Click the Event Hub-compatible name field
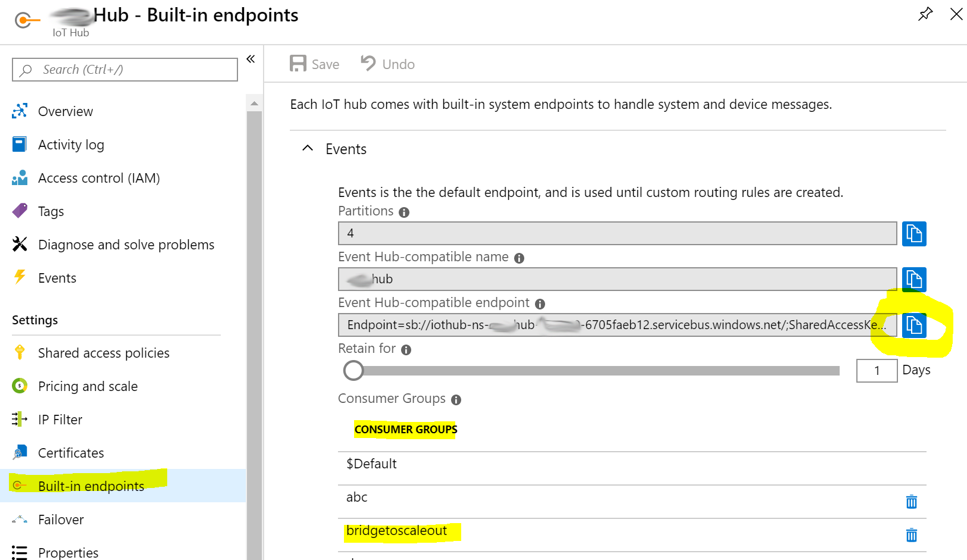 [x=617, y=279]
